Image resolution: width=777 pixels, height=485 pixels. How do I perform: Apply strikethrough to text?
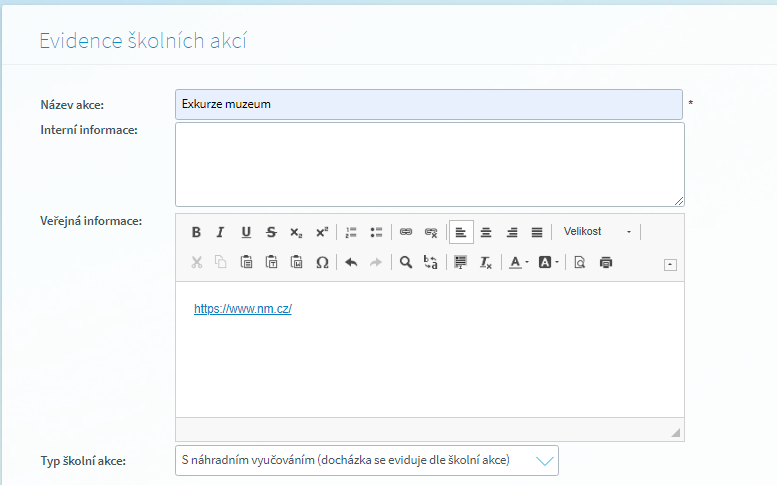point(271,232)
